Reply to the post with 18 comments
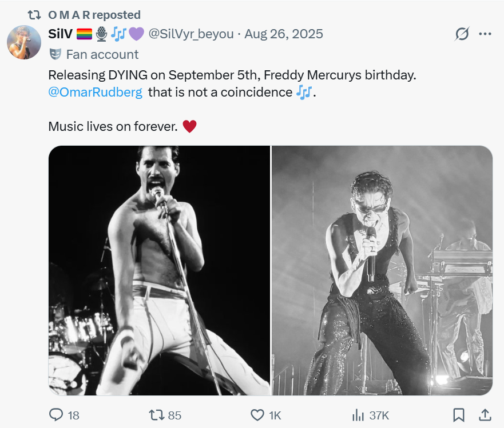The width and height of the screenshot is (504, 428). [x=57, y=415]
